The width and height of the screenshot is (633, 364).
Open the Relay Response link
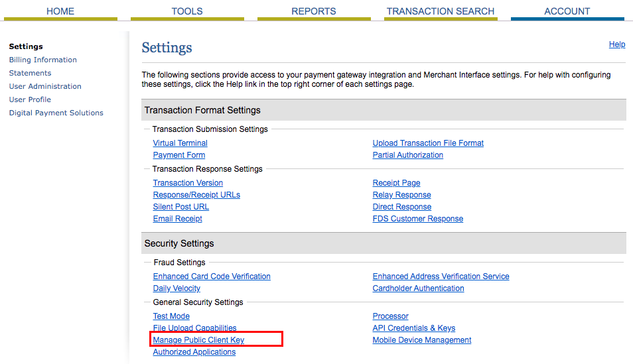pyautogui.click(x=401, y=195)
